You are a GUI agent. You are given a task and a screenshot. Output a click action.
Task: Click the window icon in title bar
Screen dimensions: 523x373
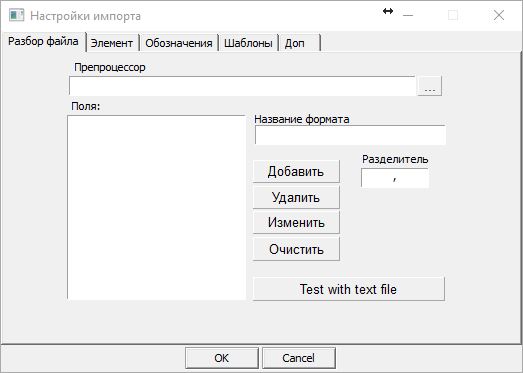click(16, 15)
